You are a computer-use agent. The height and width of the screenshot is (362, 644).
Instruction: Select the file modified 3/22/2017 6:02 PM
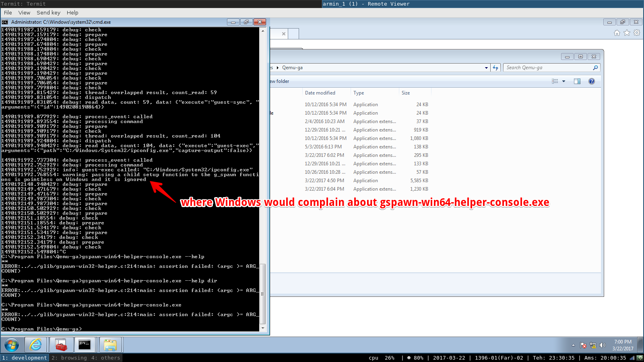pos(349,155)
